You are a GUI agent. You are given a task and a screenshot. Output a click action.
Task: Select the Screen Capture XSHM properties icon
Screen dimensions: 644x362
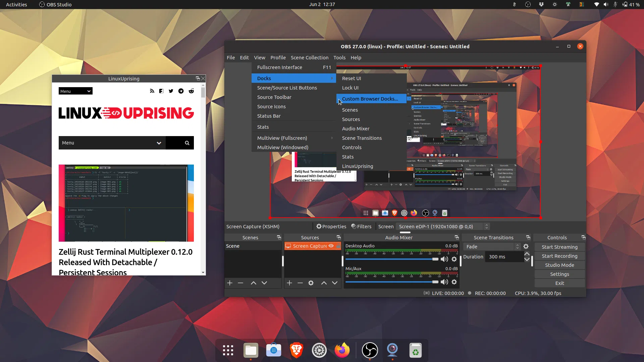pos(318,226)
